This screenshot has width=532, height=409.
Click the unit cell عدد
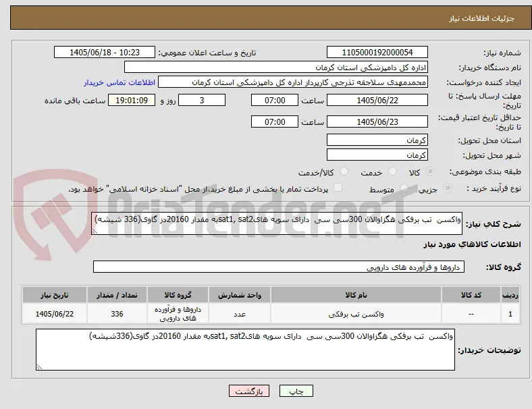pyautogui.click(x=240, y=314)
